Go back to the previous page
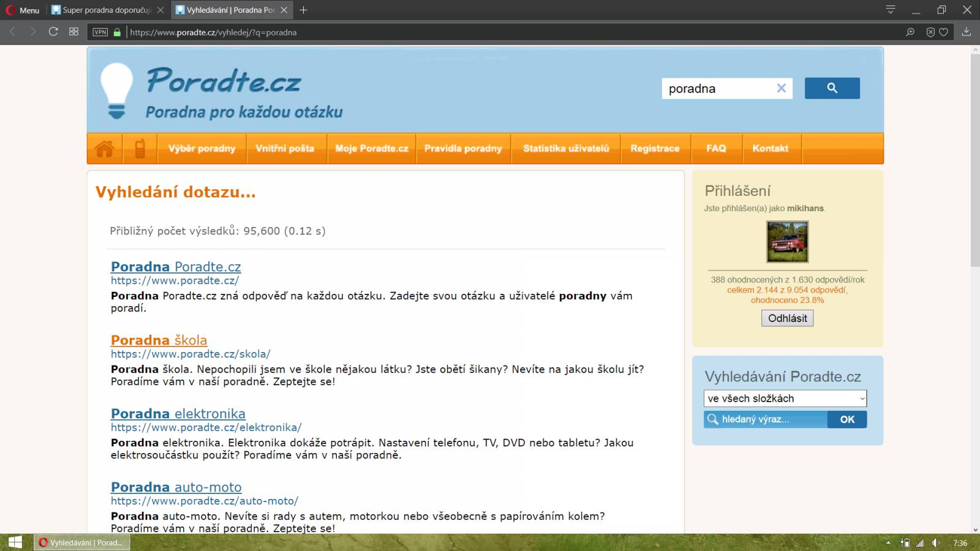Screen dimensions: 980x551 coord(12,32)
